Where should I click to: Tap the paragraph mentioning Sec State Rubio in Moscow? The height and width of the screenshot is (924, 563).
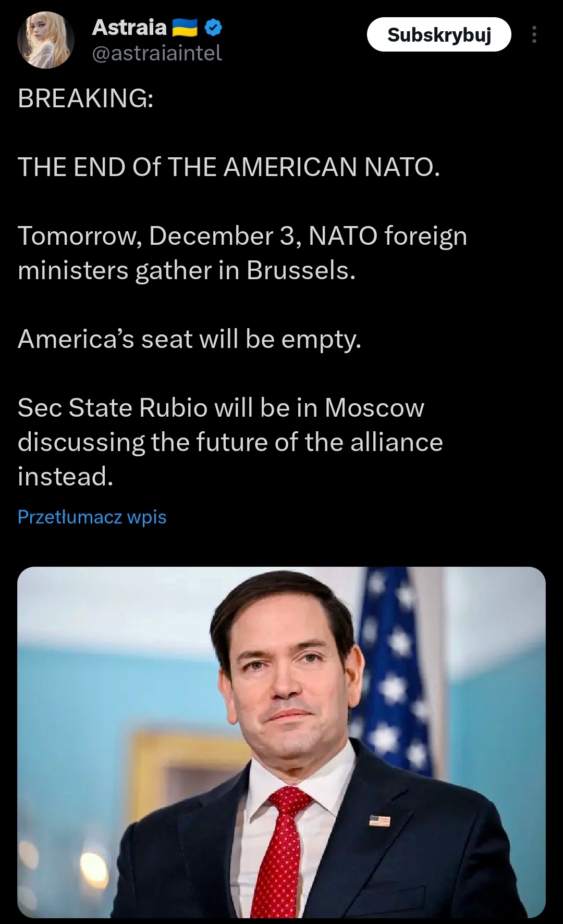pyautogui.click(x=230, y=442)
